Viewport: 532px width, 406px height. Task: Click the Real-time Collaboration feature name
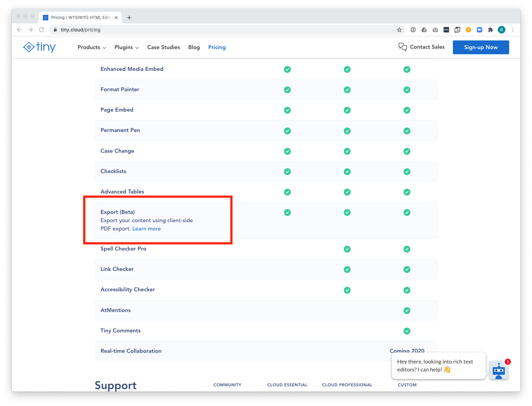tap(131, 351)
